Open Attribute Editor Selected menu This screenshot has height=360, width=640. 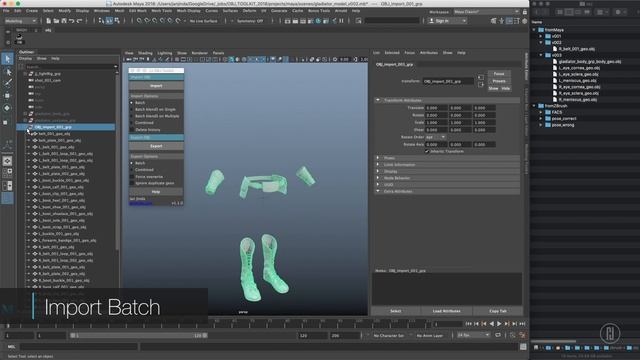pos(392,53)
